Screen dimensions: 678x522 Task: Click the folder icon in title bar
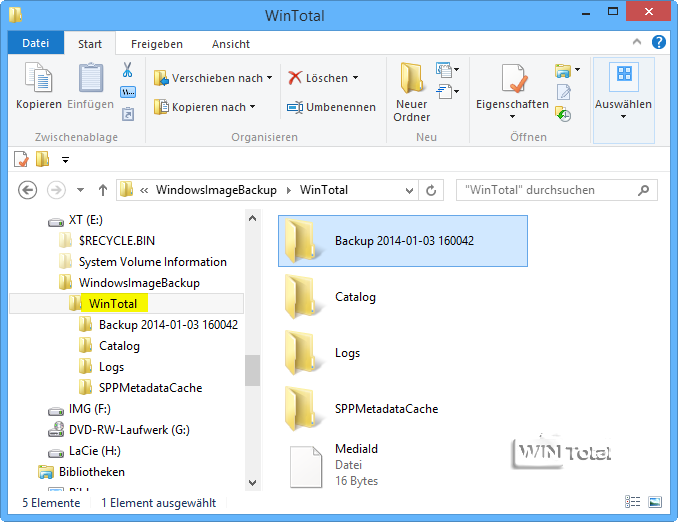click(x=16, y=15)
